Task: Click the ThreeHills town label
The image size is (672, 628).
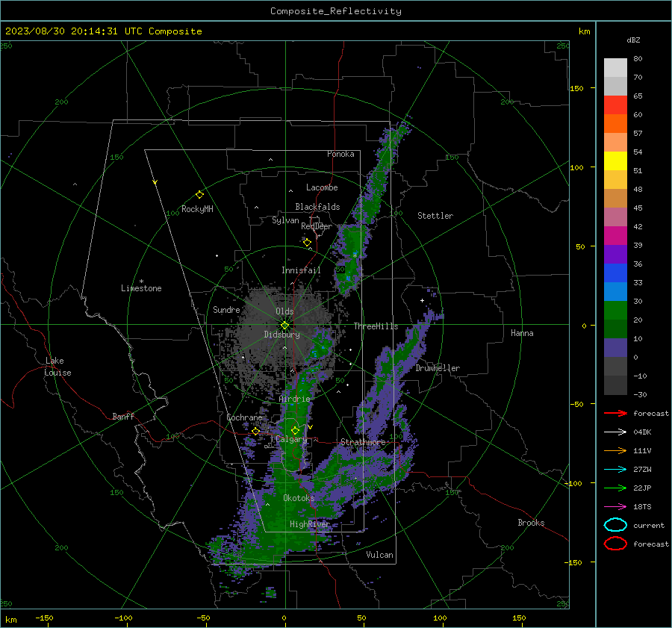Action: coord(376,326)
